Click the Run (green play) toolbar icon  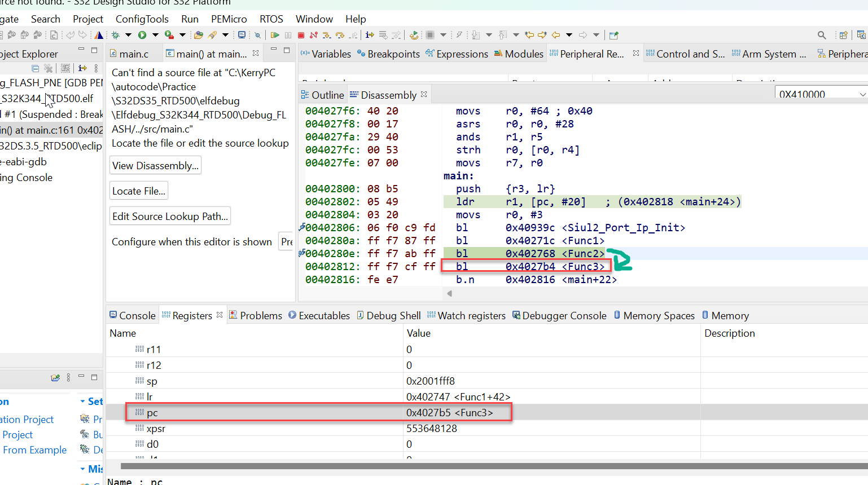pyautogui.click(x=143, y=34)
